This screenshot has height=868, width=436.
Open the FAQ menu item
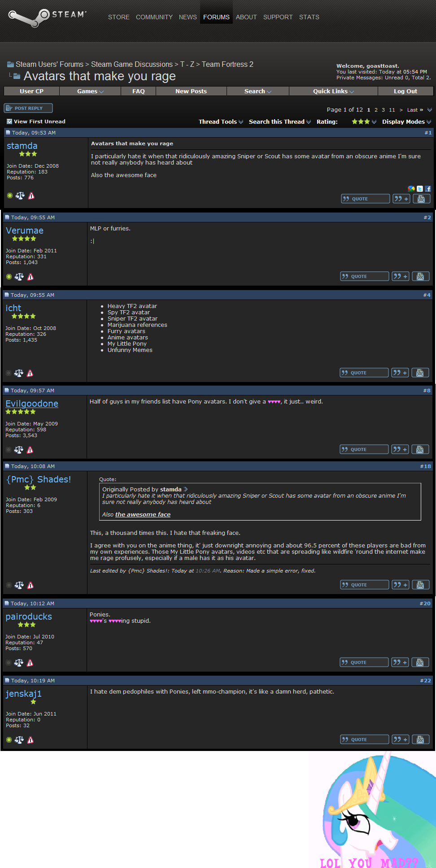(139, 91)
